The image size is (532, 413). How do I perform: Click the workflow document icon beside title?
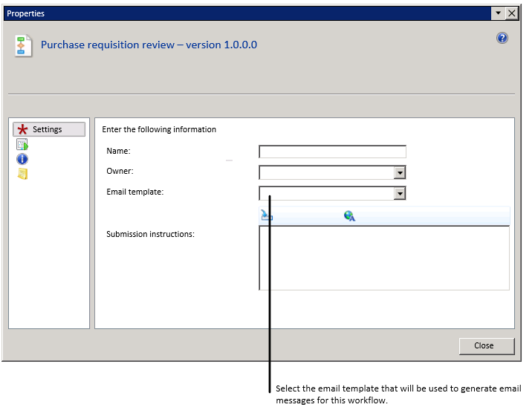[x=24, y=46]
